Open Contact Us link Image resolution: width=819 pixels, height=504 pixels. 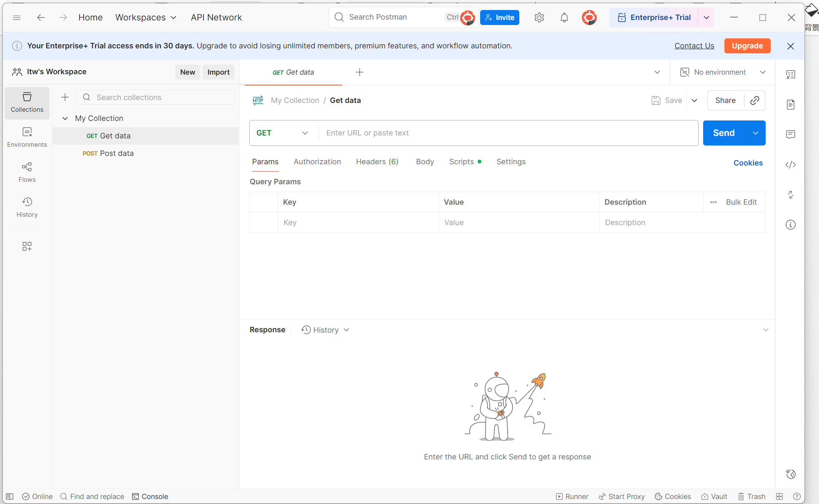[694, 46]
